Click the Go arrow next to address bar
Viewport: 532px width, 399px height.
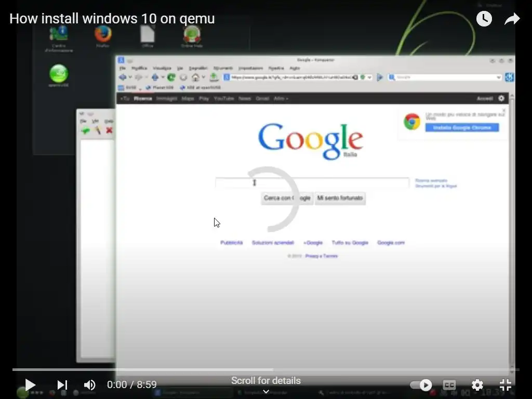coord(380,77)
